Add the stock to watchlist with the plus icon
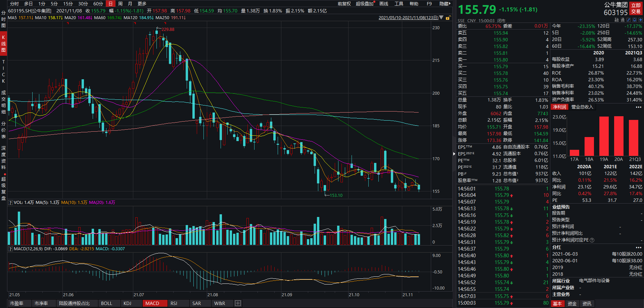644x308 pixels. click(x=641, y=20)
